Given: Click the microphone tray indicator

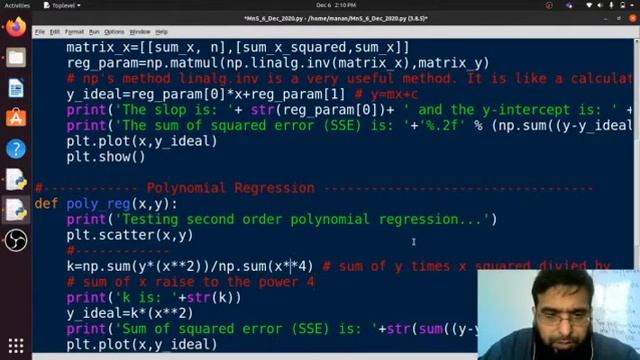Looking at the screenshot, I should click(x=611, y=5).
